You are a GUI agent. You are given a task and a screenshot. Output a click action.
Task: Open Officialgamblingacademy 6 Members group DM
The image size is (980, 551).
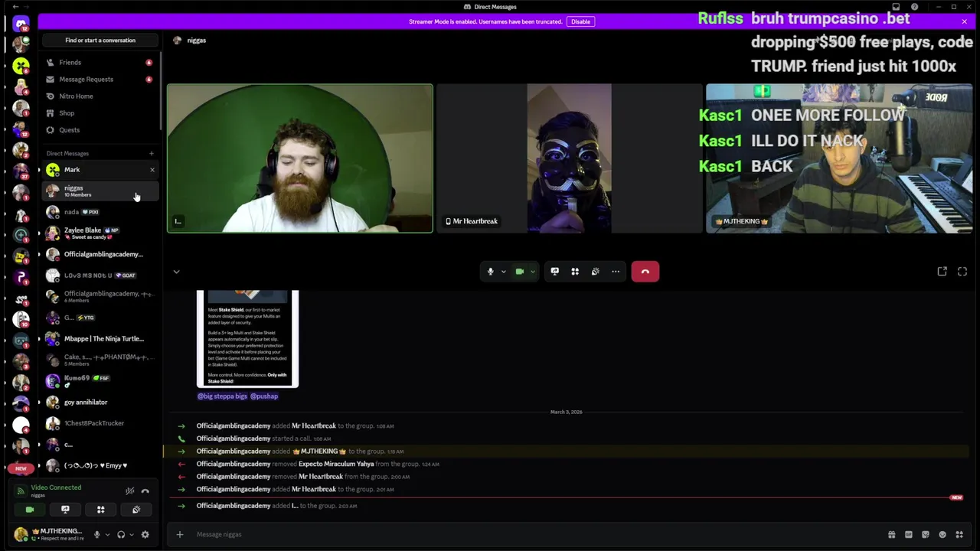pos(100,296)
